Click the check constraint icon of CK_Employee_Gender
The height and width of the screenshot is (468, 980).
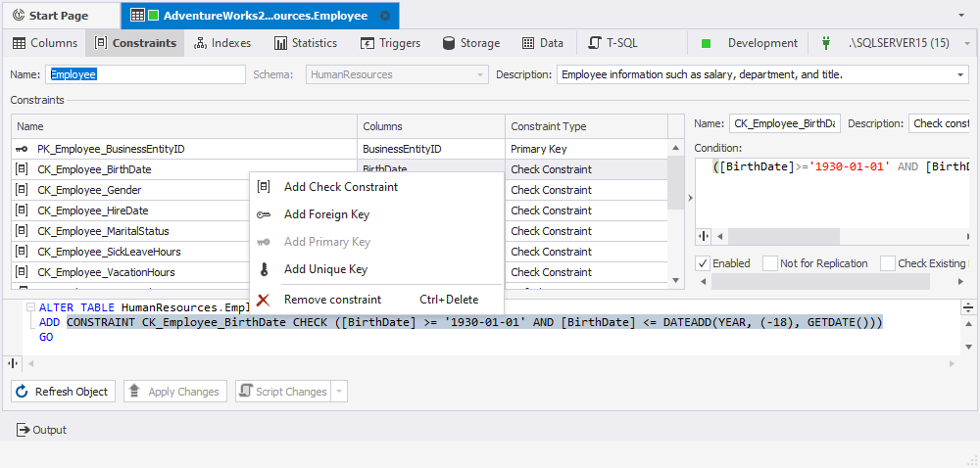click(22, 190)
